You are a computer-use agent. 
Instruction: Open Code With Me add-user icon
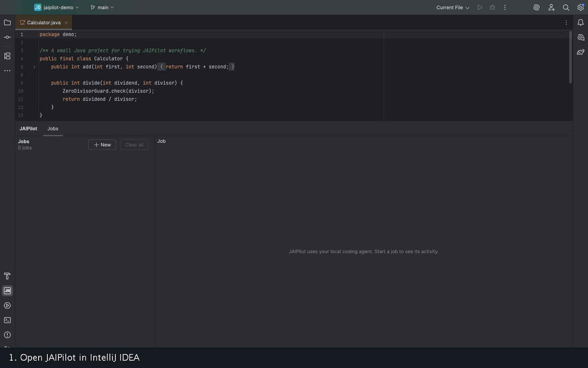click(x=551, y=7)
